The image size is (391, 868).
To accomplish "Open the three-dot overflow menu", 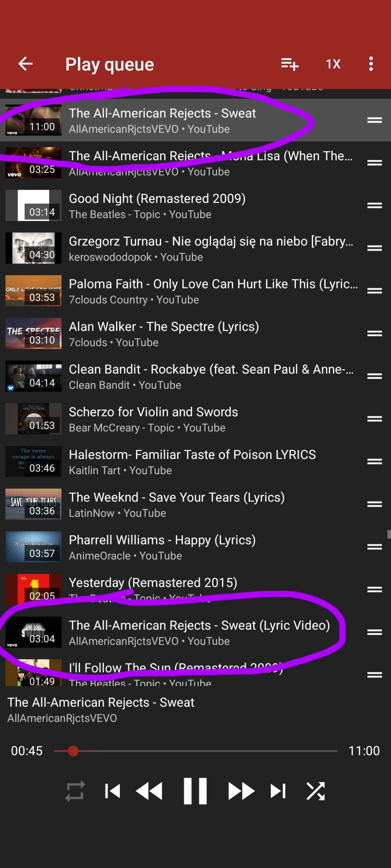I will point(371,64).
